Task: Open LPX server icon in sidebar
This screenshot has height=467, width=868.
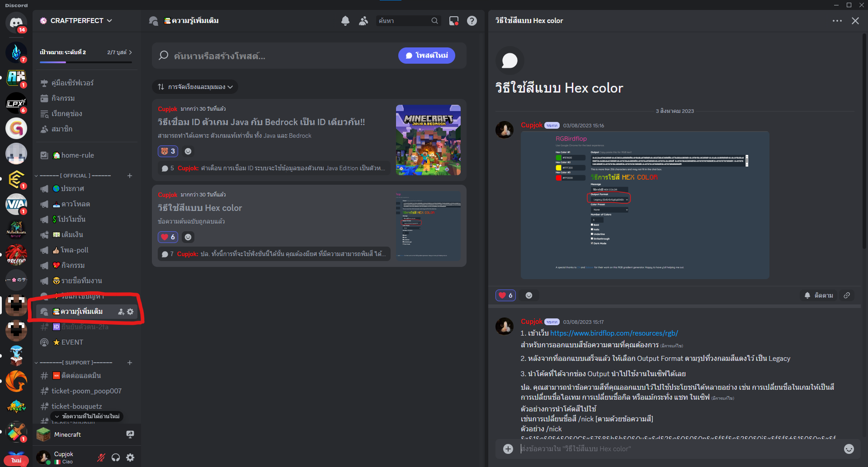Action: click(16, 103)
